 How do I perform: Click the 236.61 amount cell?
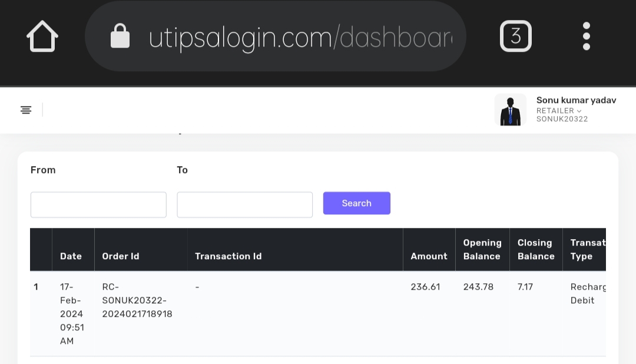[425, 287]
